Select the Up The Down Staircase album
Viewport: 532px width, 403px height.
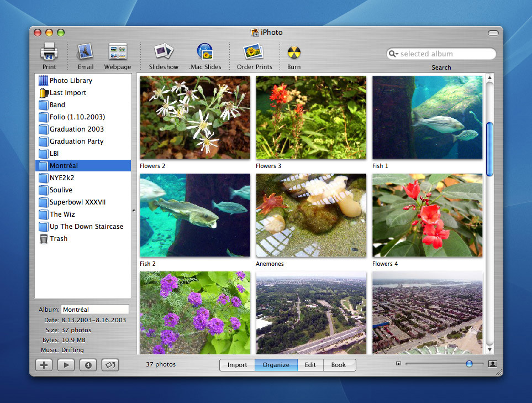pyautogui.click(x=83, y=227)
